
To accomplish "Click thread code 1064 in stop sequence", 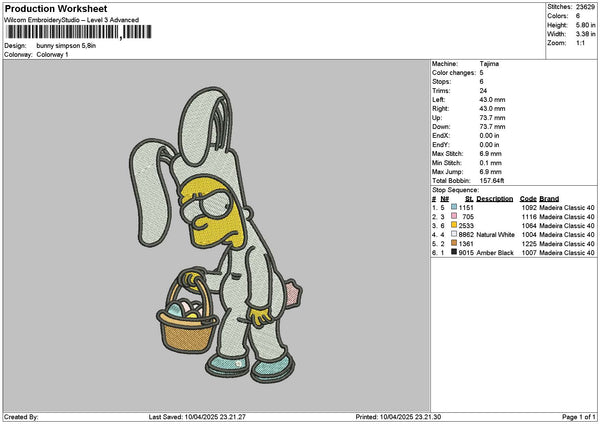I will (x=529, y=225).
